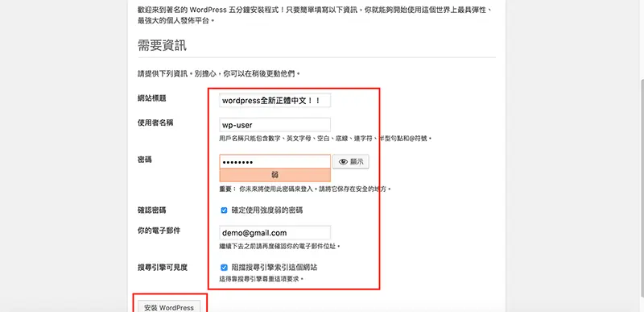Click the email field with demo@gmail.com
The height and width of the screenshot is (312, 644).
point(275,233)
